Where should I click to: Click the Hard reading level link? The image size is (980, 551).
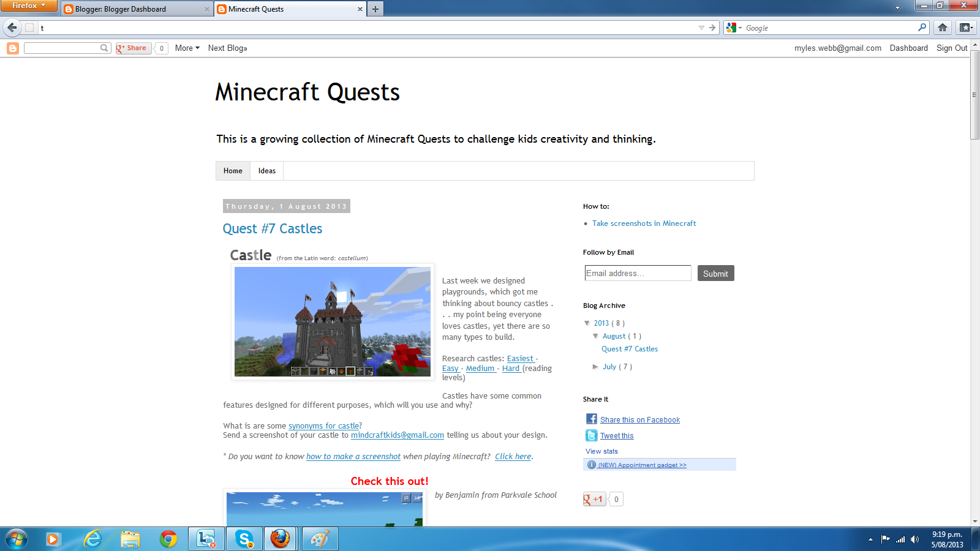click(511, 369)
